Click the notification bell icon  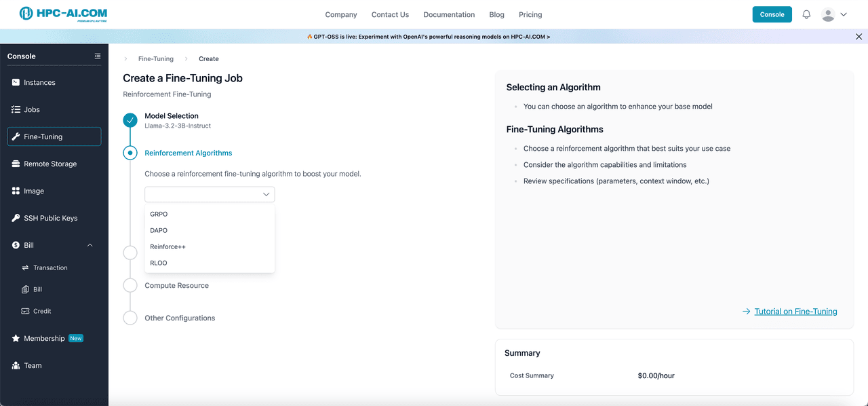point(806,14)
